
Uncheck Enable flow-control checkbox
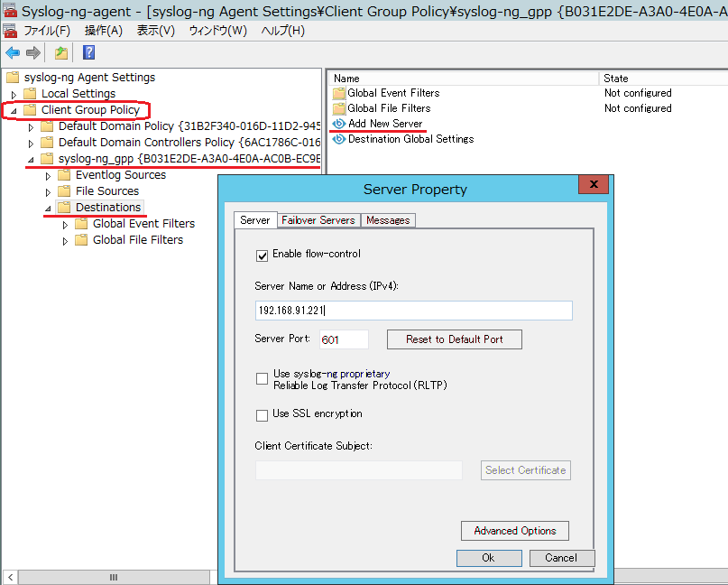262,255
